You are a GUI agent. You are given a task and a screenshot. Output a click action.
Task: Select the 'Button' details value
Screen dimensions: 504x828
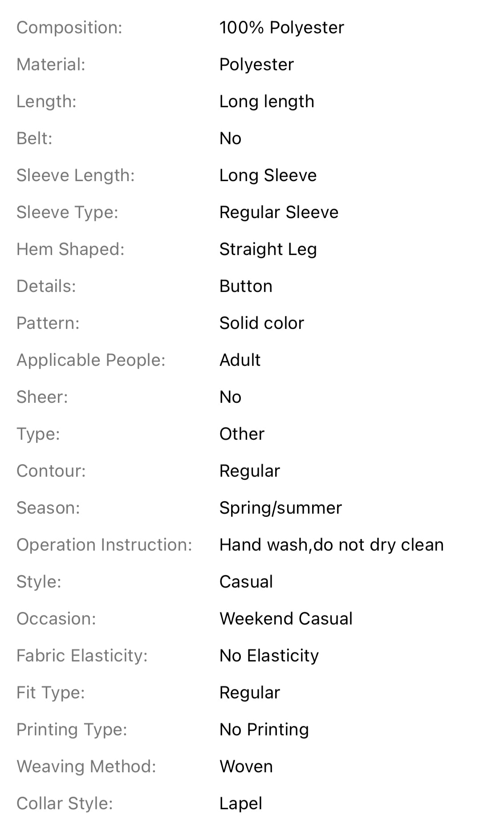coord(246,286)
